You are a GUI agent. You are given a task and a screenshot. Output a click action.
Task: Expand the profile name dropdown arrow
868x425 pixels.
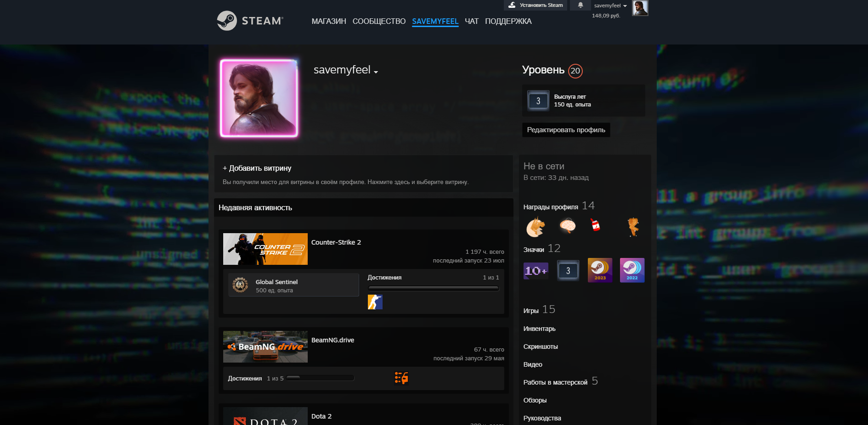pos(376,72)
